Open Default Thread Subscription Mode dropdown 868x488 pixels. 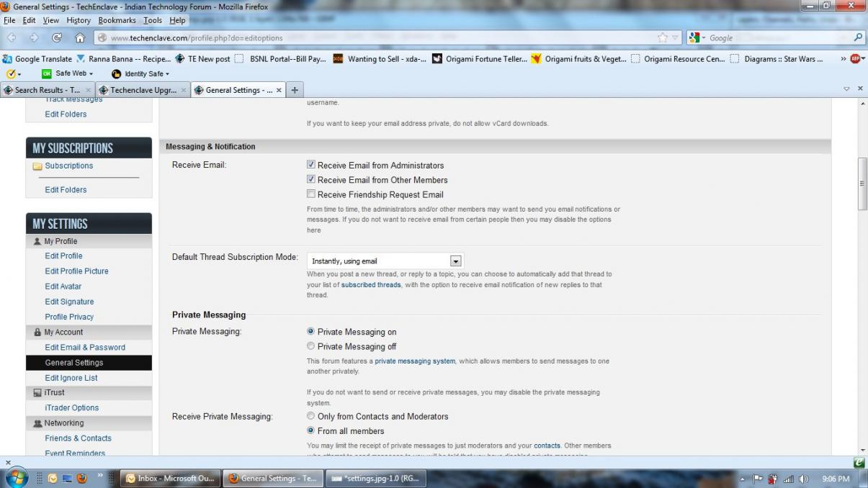[385, 261]
